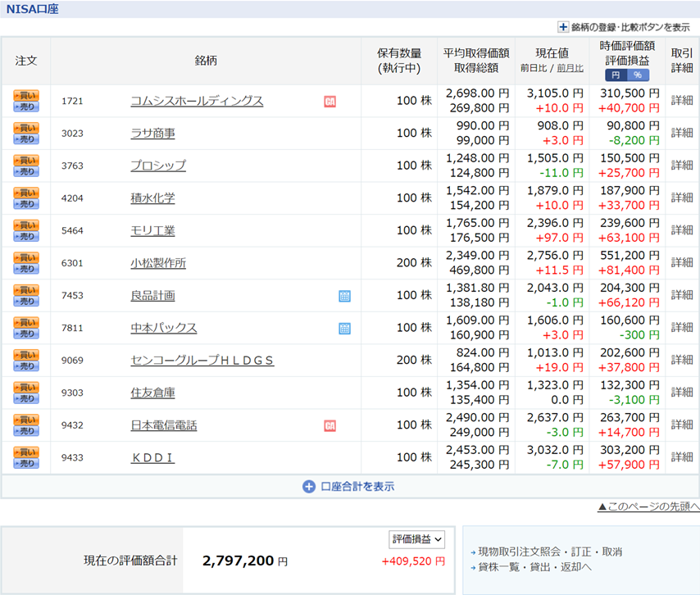View 詳細 for ラサ商事
Viewport: 700px width, 595px height.
coord(682,133)
